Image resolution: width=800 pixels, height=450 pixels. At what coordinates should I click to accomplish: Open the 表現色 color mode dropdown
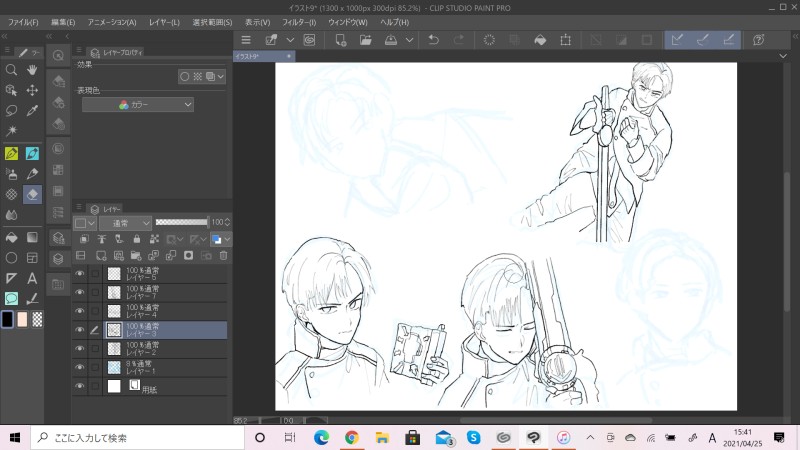pyautogui.click(x=138, y=104)
